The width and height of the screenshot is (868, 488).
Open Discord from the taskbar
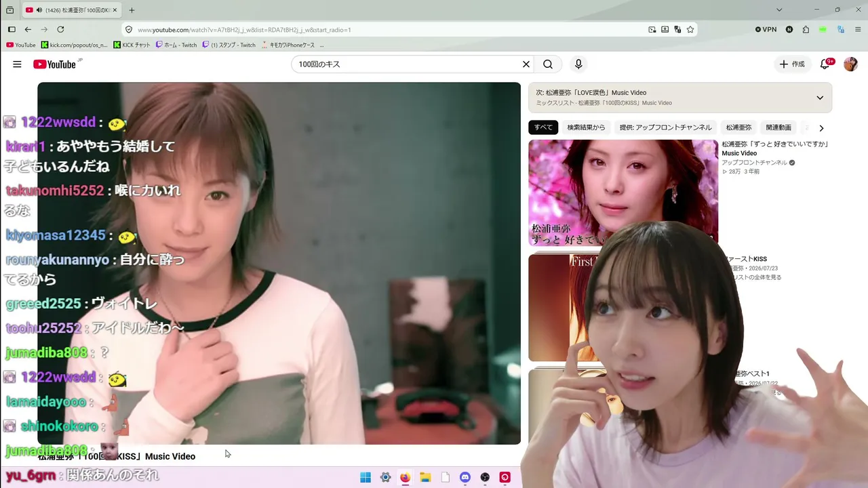(465, 477)
